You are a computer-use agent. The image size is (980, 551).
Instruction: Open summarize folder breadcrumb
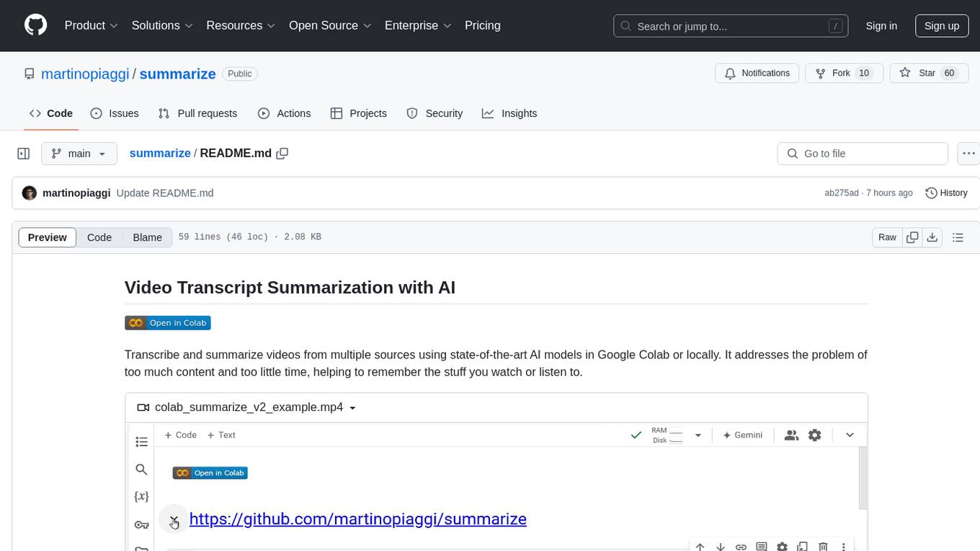[159, 153]
